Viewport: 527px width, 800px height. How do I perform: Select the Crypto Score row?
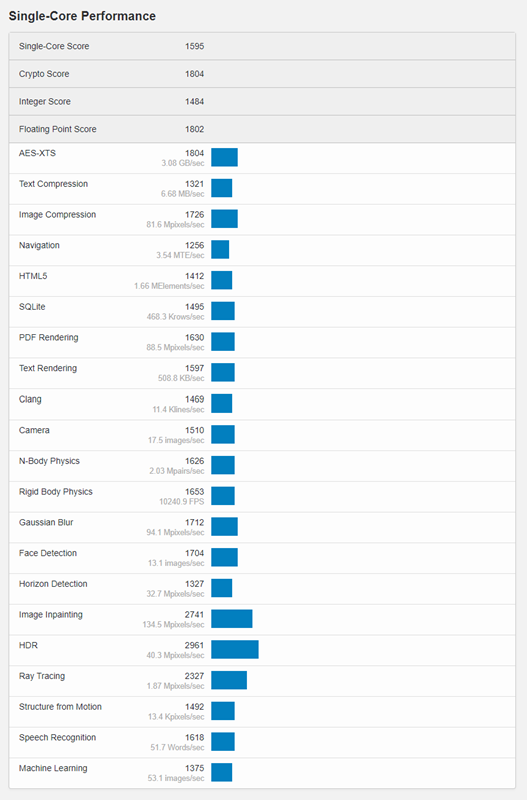coord(262,74)
